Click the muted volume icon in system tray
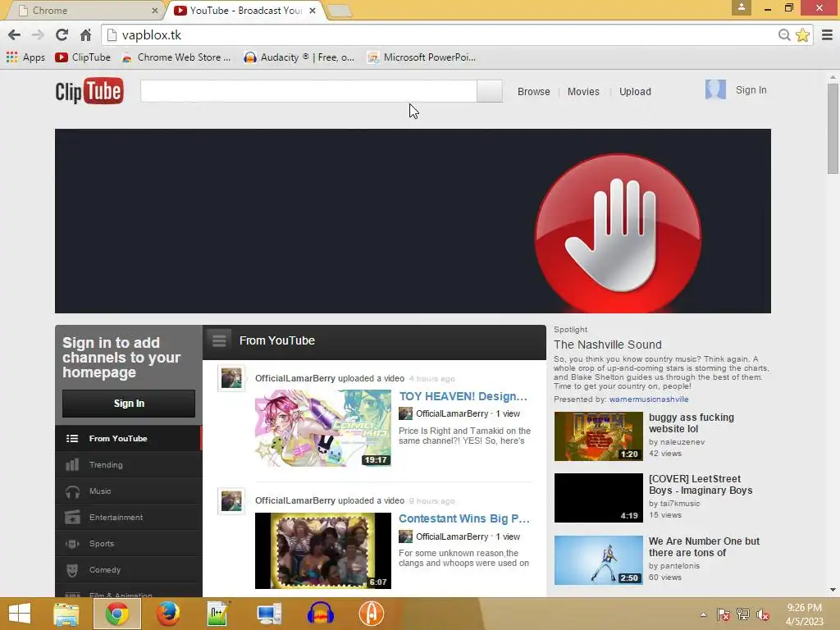Viewport: 840px width, 630px height. (762, 614)
